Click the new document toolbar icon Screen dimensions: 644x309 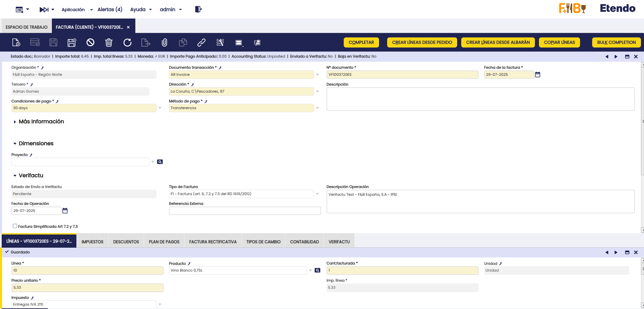click(x=16, y=42)
